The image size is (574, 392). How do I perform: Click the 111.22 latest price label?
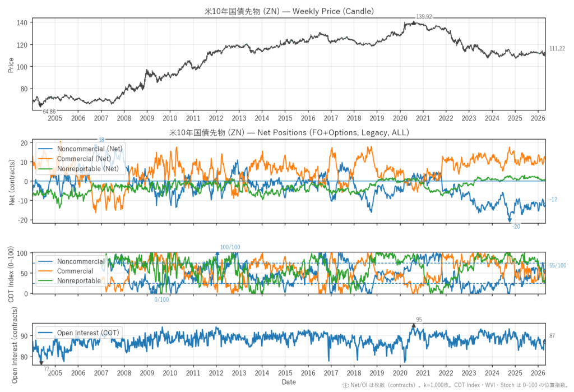pos(557,49)
